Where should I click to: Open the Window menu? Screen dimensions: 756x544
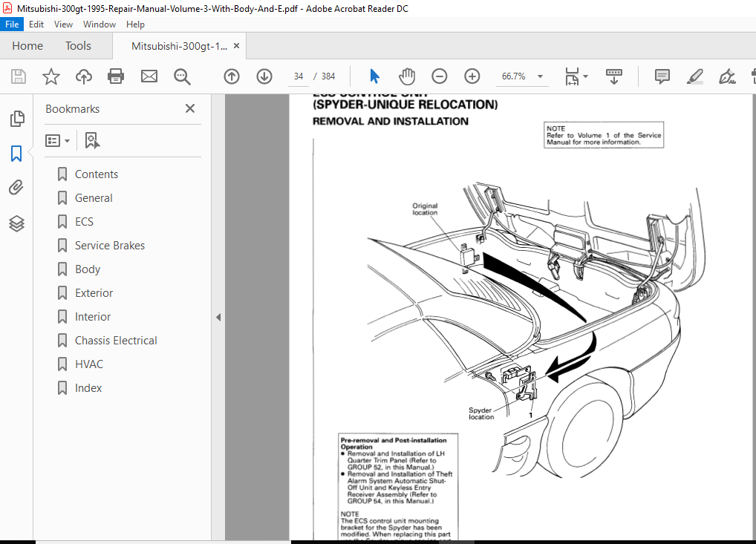click(x=100, y=24)
